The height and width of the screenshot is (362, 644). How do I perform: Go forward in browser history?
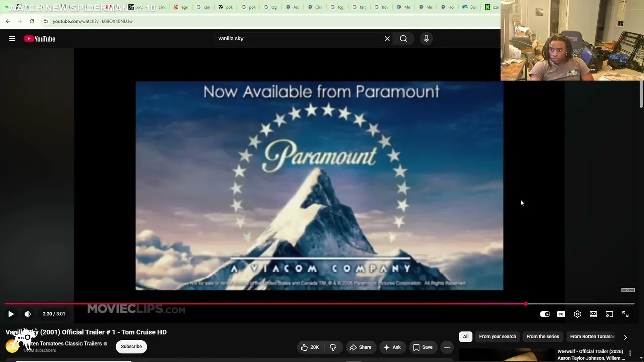tap(20, 21)
